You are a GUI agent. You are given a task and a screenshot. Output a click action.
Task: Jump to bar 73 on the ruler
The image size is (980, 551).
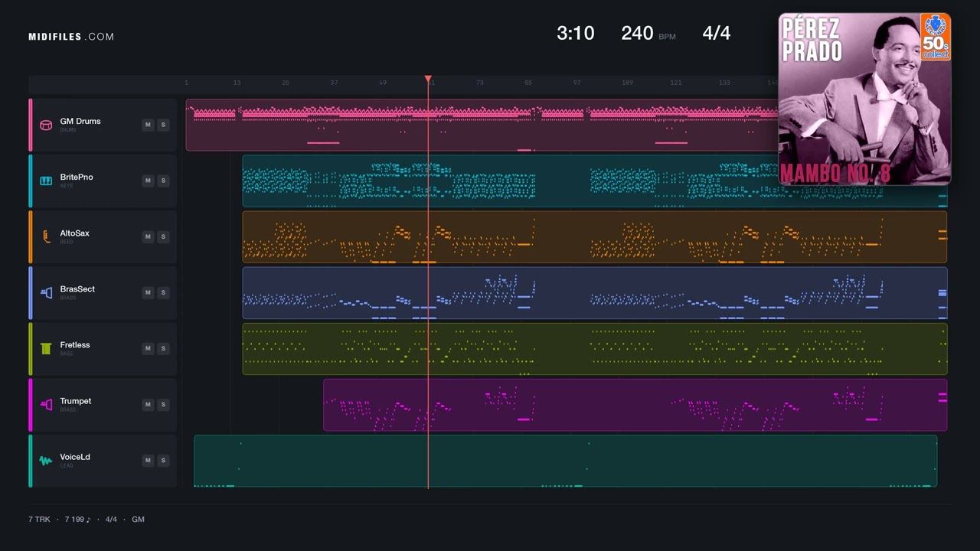coord(479,83)
